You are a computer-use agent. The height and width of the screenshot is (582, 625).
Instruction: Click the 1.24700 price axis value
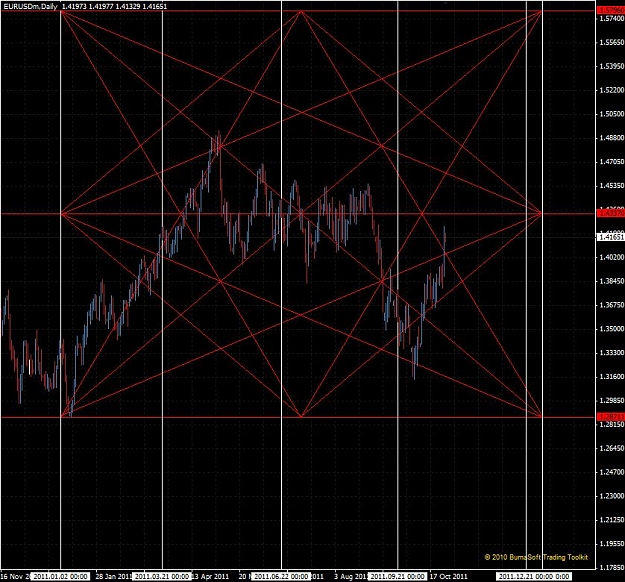click(x=612, y=472)
